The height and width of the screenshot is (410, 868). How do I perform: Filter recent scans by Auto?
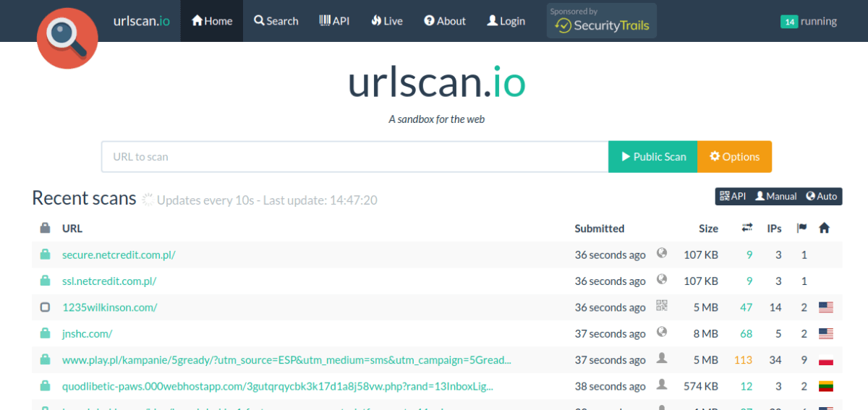(822, 196)
